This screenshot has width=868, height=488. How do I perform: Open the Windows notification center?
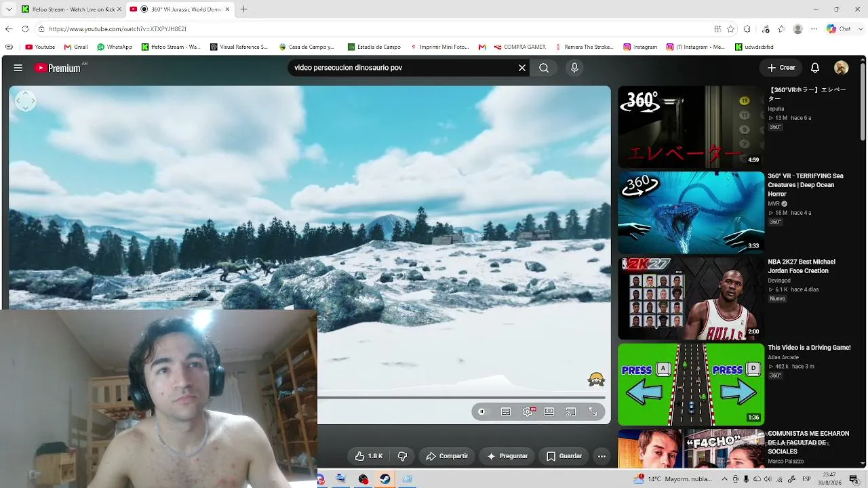point(854,479)
